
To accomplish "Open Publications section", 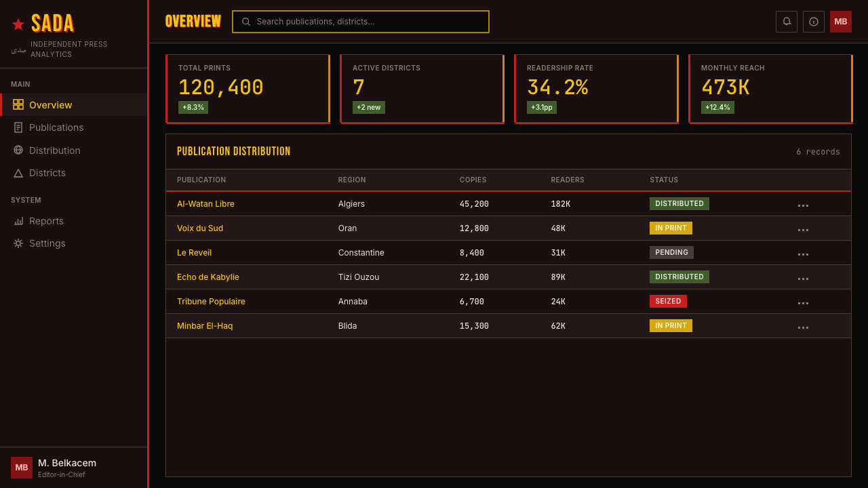I will tap(74, 127).
